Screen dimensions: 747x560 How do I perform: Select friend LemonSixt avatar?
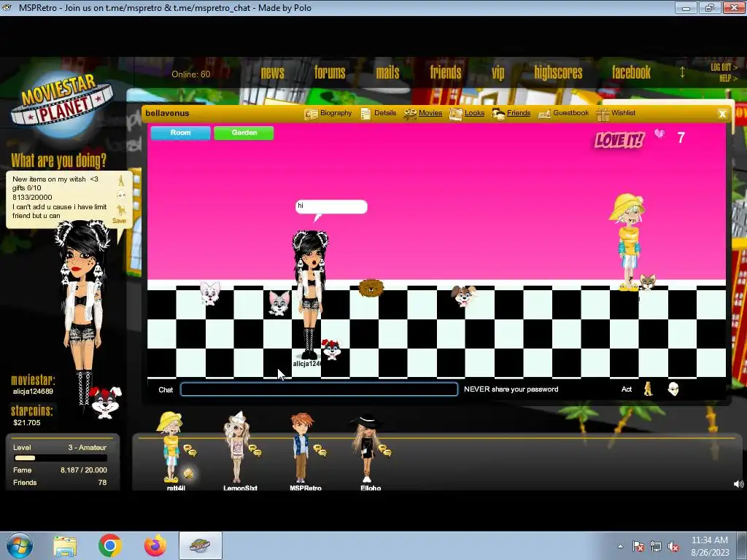(x=237, y=448)
